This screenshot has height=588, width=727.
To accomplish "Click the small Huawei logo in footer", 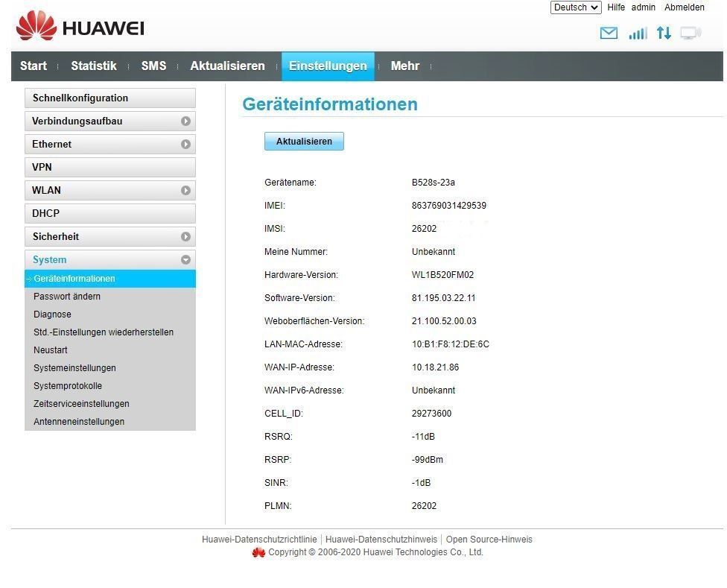I will coord(258,552).
